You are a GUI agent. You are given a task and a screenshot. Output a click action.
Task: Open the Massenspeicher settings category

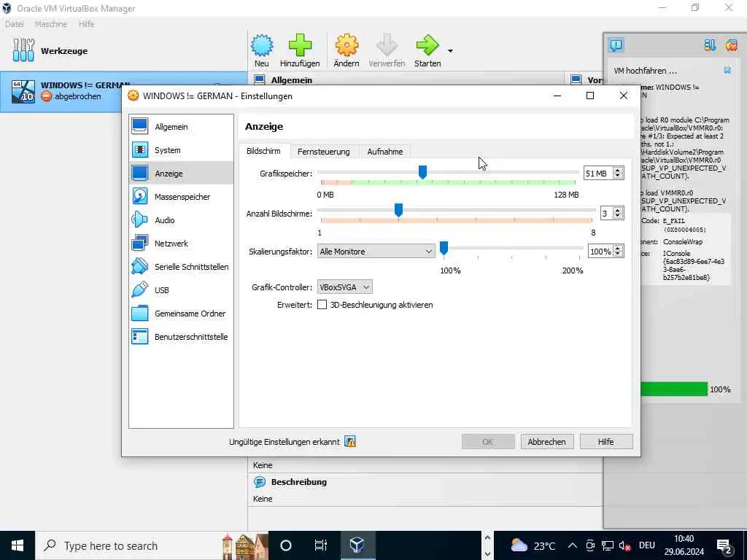(x=181, y=197)
